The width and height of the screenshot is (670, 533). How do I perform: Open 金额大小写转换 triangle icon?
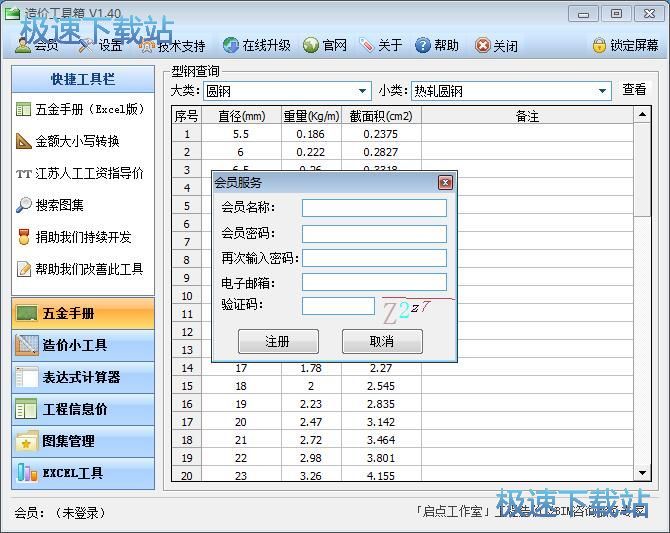24,141
